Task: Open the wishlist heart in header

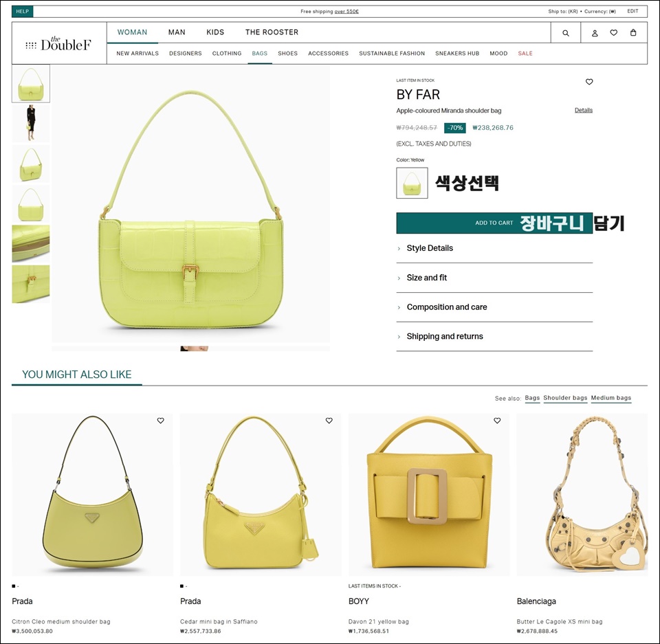Action: [614, 33]
